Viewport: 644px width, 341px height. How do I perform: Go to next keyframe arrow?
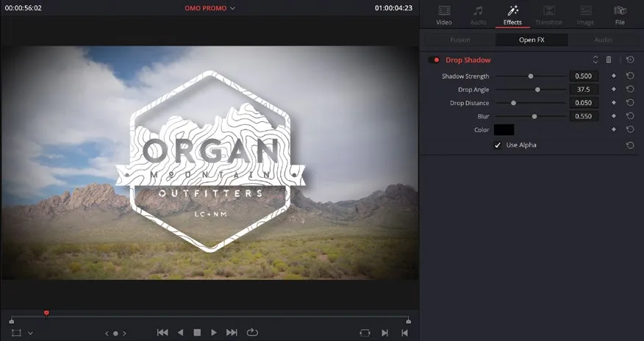[124, 334]
